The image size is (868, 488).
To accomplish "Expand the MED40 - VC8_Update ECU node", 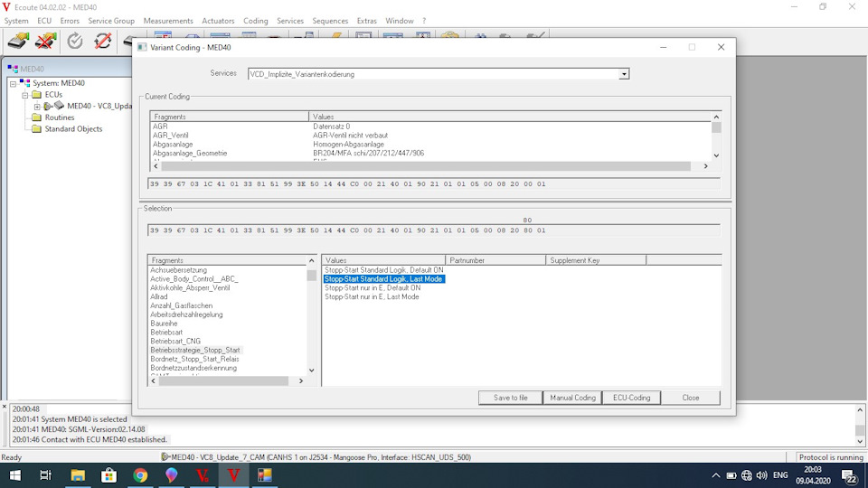I will (x=37, y=107).
